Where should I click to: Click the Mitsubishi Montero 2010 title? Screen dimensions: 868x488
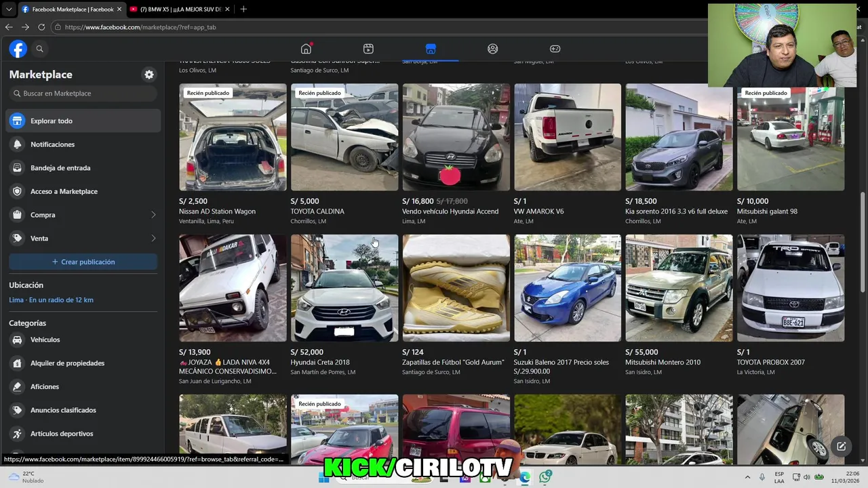click(663, 363)
